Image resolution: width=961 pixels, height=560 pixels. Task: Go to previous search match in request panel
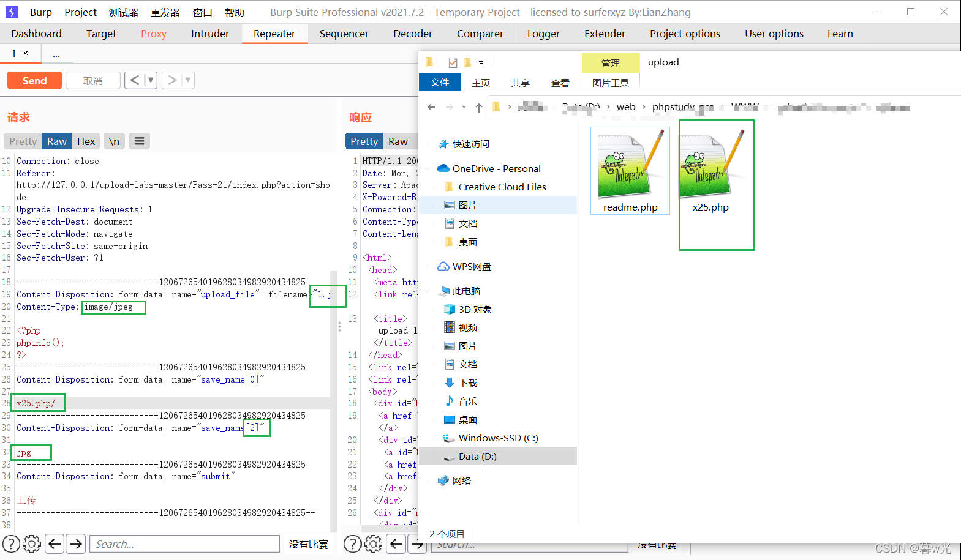55,543
